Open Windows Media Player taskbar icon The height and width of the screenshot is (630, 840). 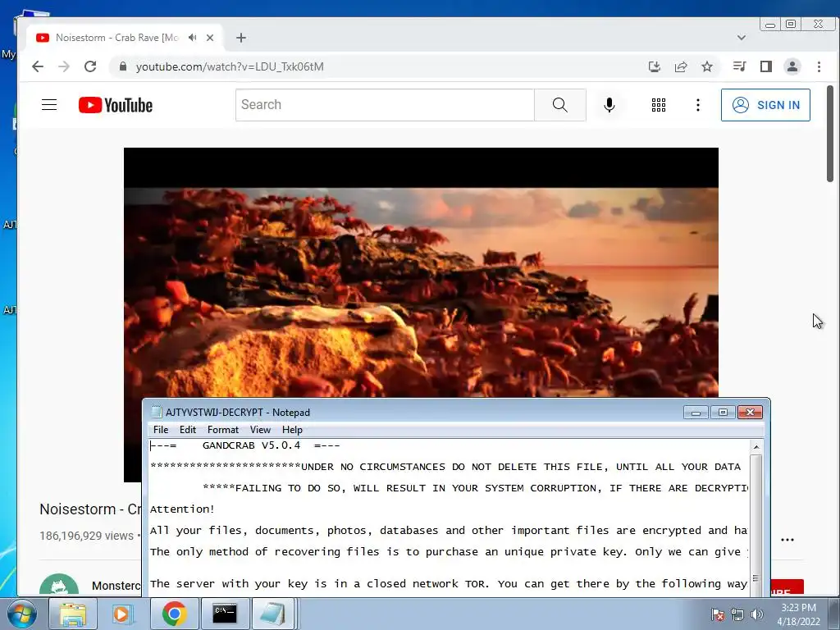[x=122, y=614]
